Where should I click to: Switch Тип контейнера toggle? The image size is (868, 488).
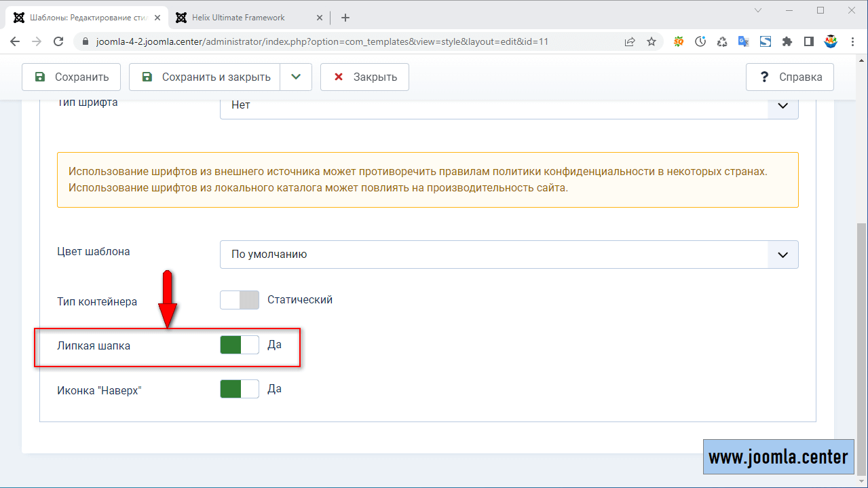tap(240, 300)
